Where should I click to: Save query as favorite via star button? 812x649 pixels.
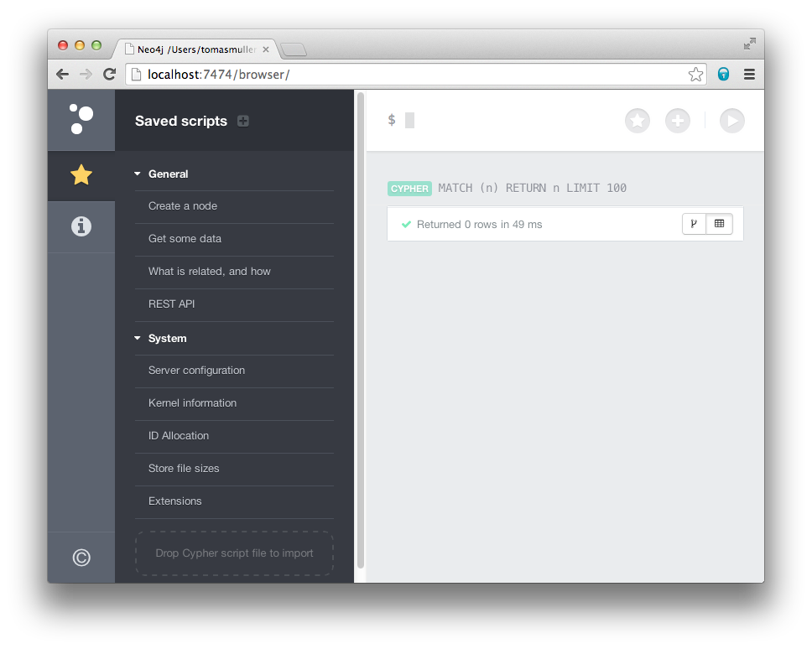(x=637, y=121)
